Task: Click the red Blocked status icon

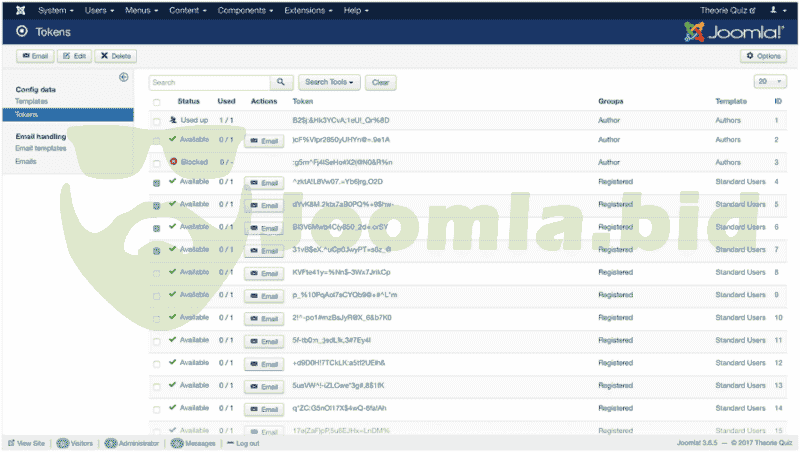Action: 173,161
